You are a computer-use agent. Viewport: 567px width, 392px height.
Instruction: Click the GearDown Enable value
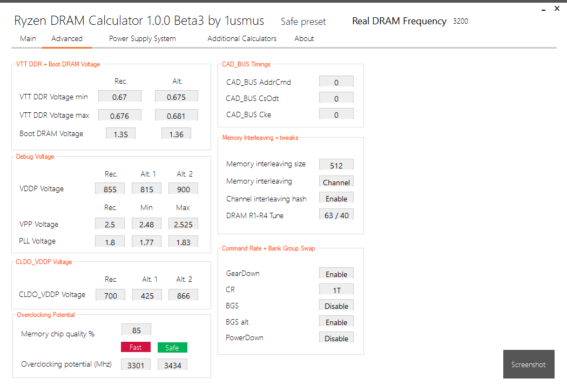coord(336,273)
